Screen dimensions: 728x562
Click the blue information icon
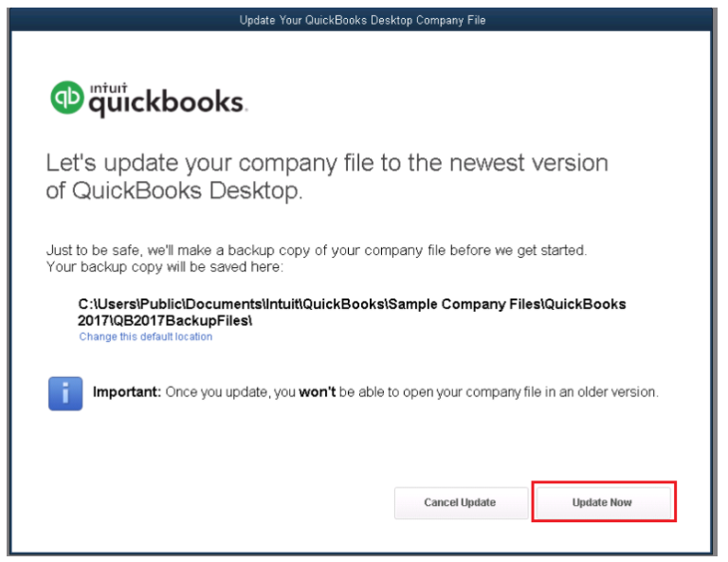coord(65,392)
